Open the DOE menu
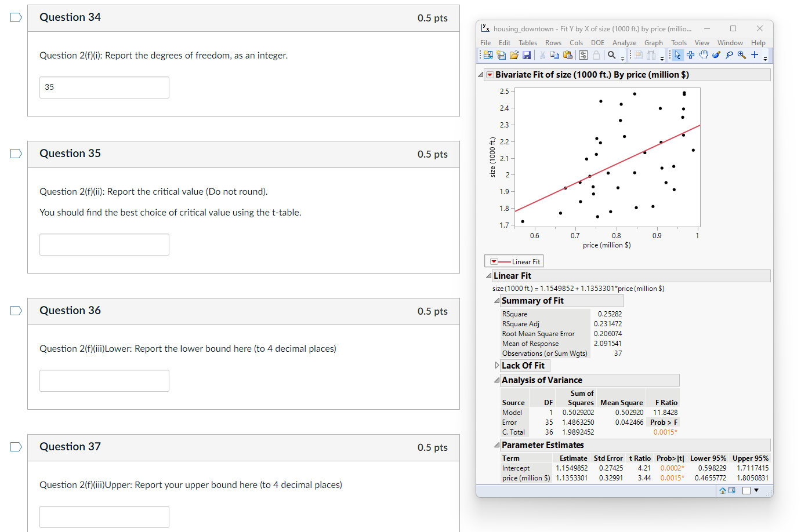Image resolution: width=801 pixels, height=532 pixels. [597, 43]
